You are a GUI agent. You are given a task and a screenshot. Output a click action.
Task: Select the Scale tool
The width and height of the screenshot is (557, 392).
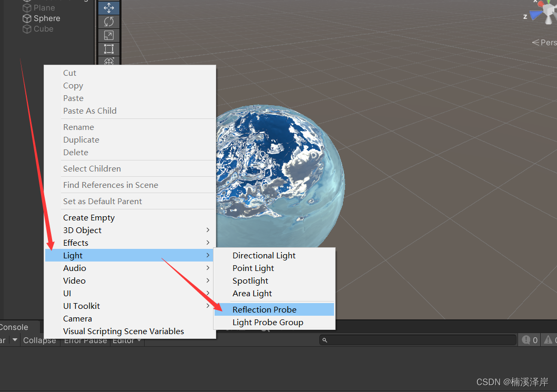click(109, 35)
